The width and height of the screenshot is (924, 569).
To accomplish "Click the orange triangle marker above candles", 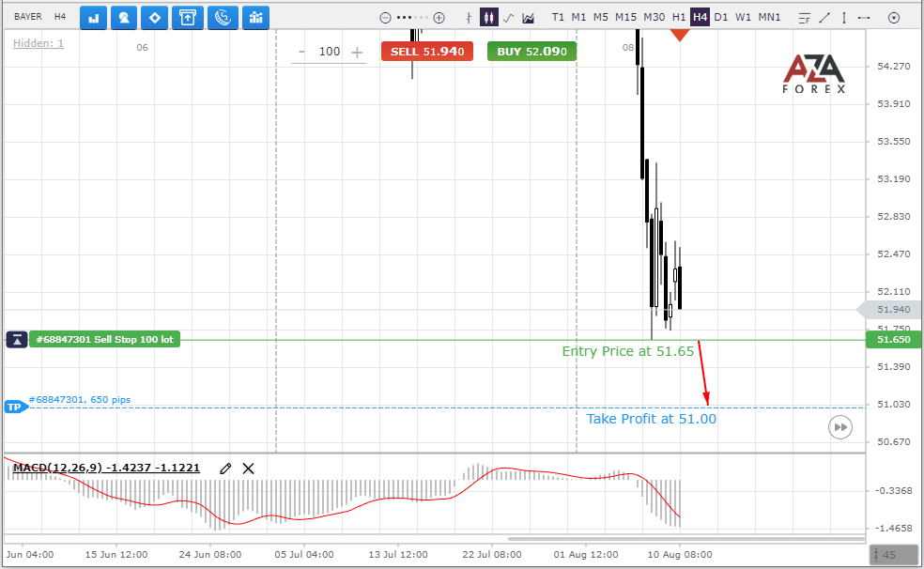I will [680, 35].
